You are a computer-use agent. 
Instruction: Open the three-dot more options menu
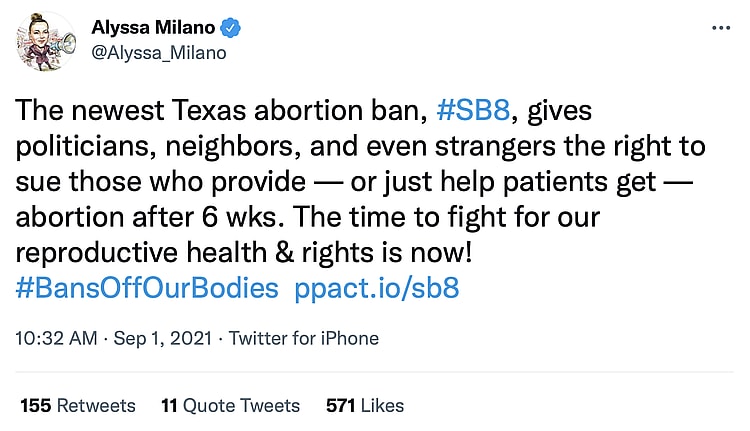pyautogui.click(x=720, y=27)
